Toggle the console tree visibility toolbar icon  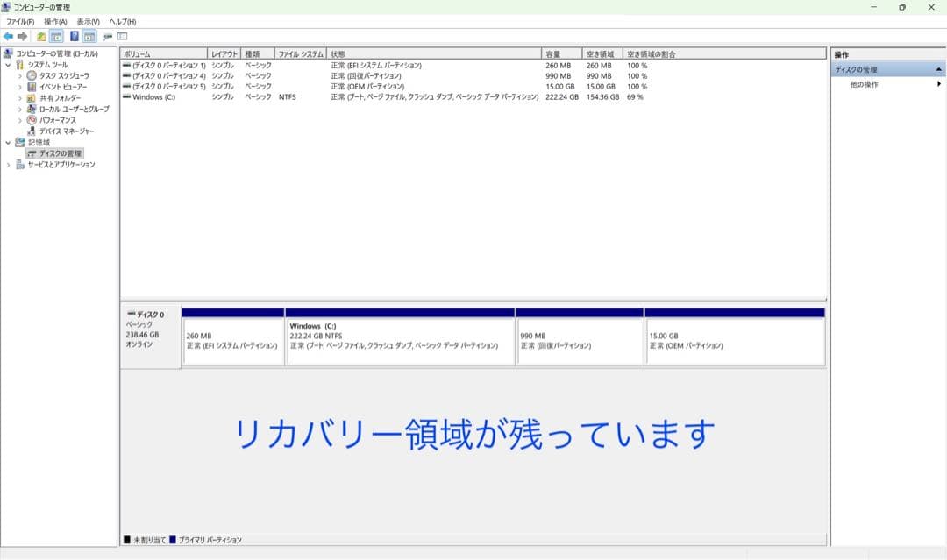(x=56, y=36)
